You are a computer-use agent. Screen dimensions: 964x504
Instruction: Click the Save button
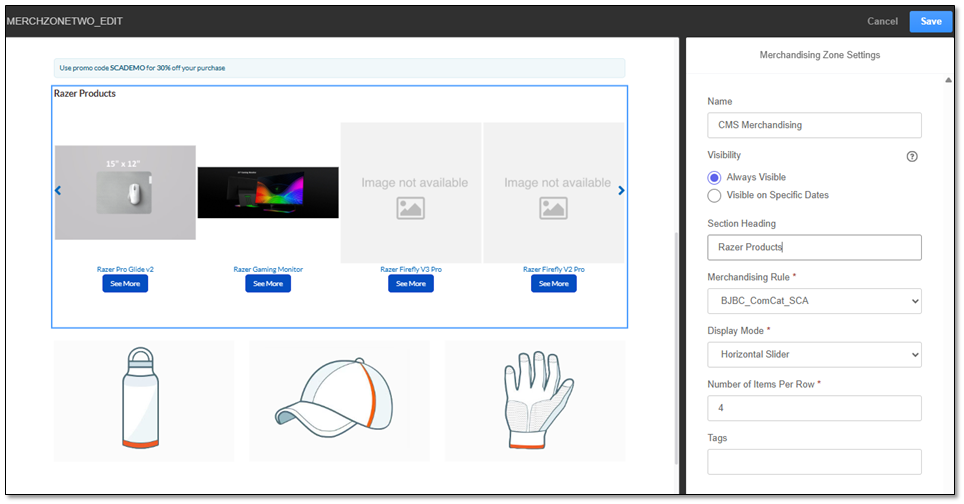click(x=930, y=22)
